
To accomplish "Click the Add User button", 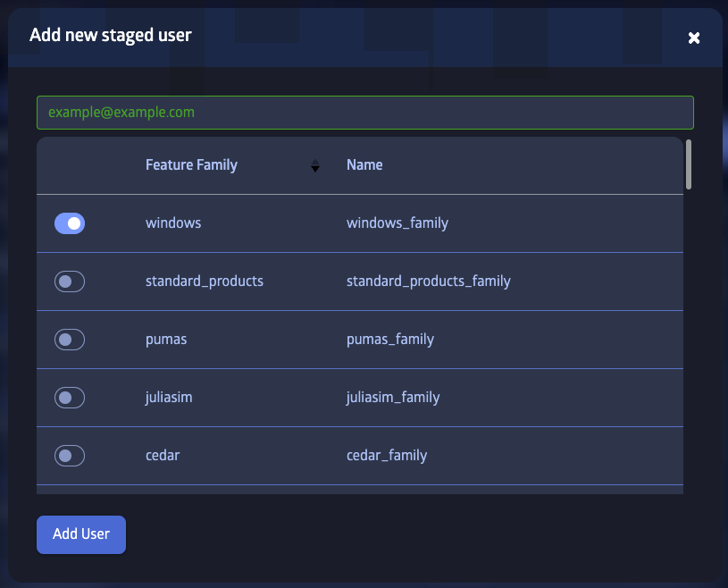I will [80, 534].
